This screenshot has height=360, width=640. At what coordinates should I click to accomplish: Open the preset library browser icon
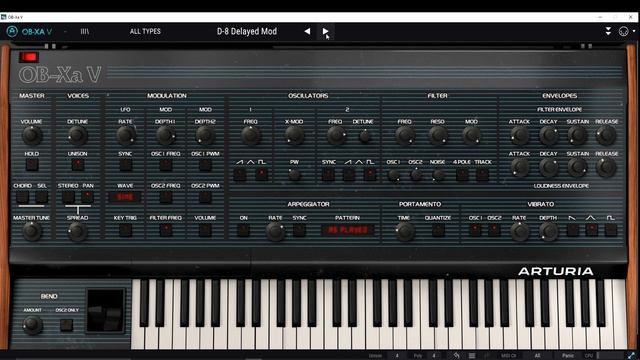84,31
